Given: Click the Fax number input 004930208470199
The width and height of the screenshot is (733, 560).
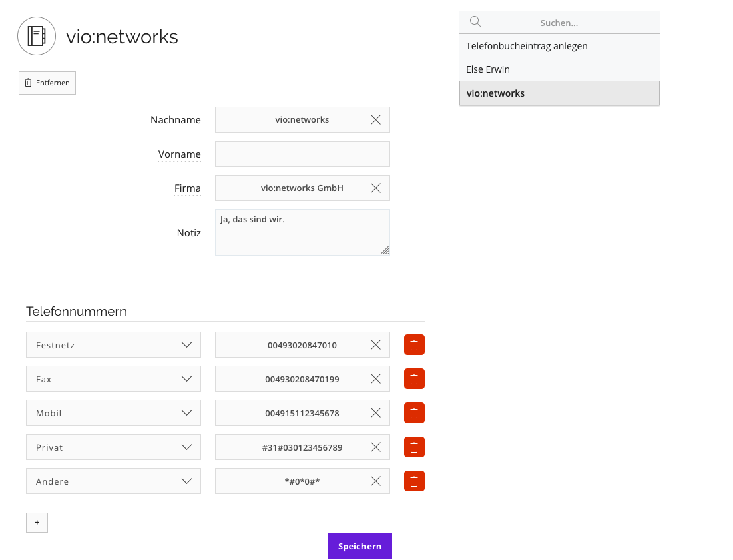Looking at the screenshot, I should (x=302, y=379).
